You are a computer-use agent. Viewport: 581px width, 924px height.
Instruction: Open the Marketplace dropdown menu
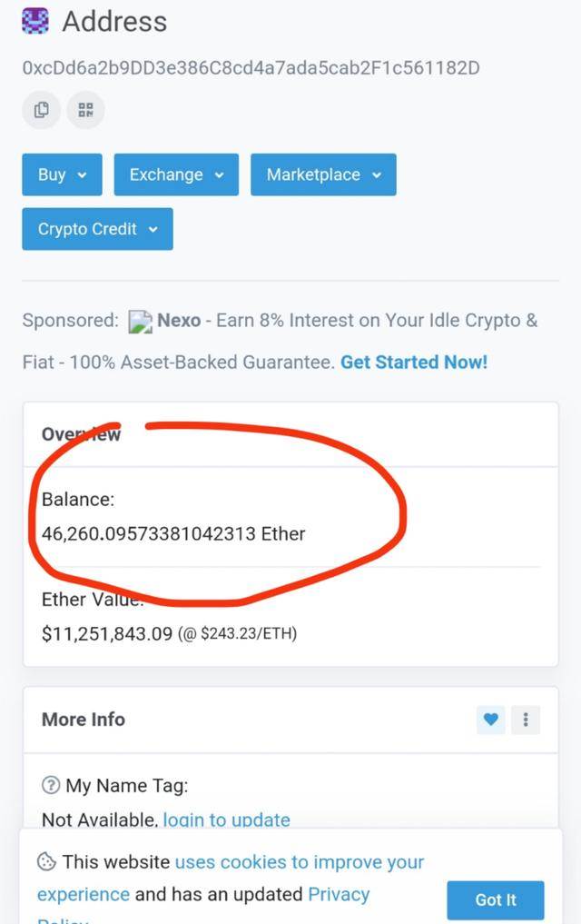click(323, 174)
